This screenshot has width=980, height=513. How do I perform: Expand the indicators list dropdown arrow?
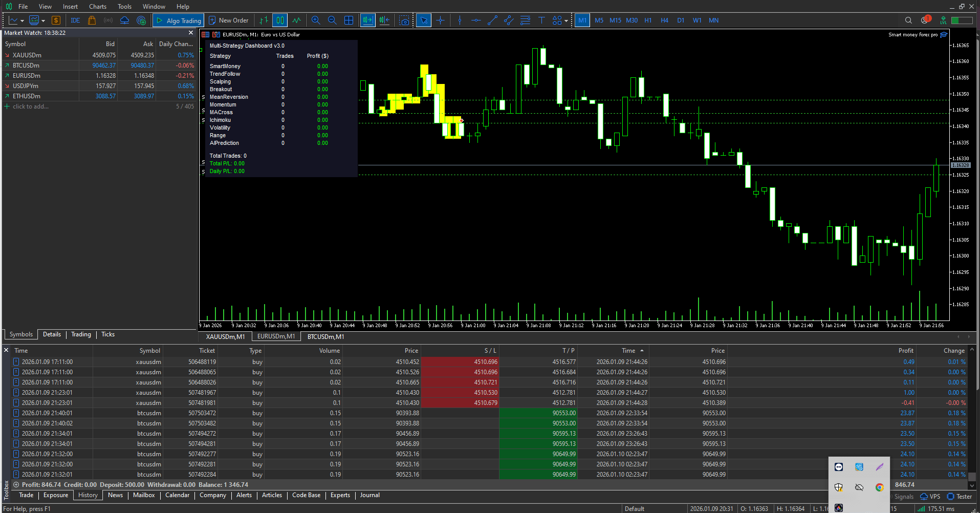(x=43, y=21)
